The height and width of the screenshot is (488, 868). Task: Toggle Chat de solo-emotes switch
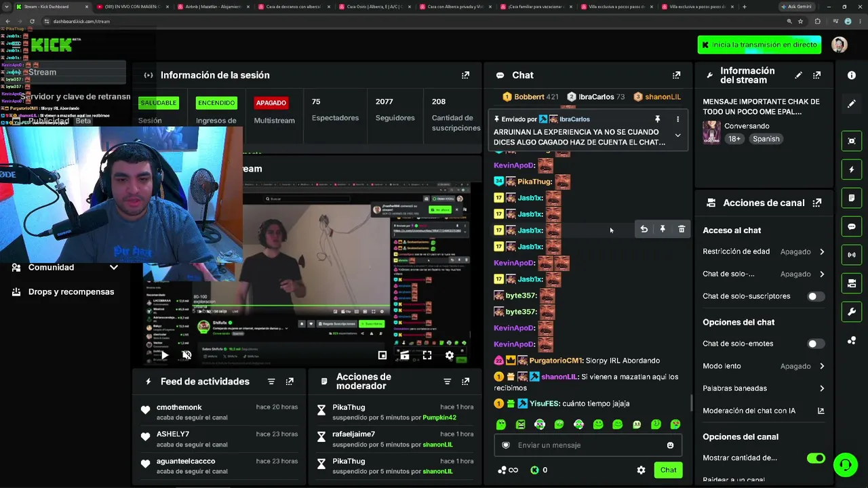[816, 344]
